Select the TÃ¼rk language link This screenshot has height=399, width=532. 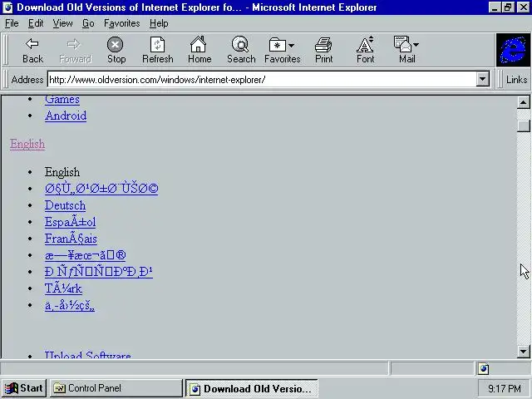63,288
